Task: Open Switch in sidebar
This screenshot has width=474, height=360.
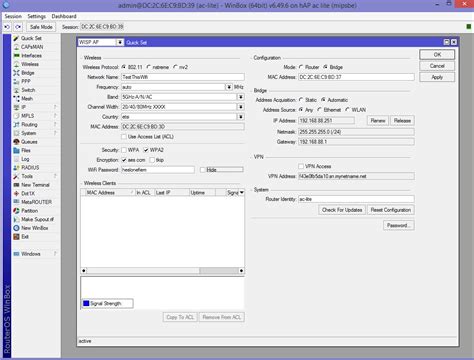Action: [28, 90]
